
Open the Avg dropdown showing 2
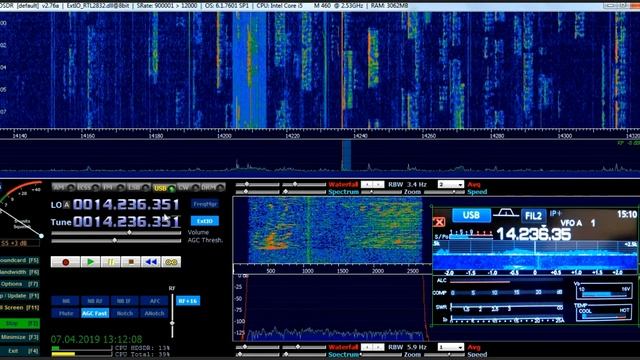click(451, 184)
